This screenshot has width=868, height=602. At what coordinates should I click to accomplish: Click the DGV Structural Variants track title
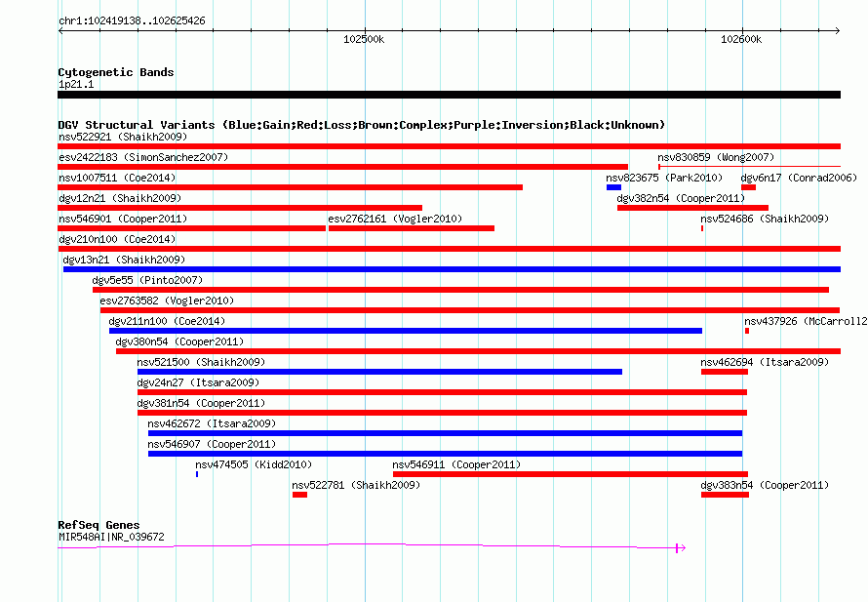[x=362, y=125]
